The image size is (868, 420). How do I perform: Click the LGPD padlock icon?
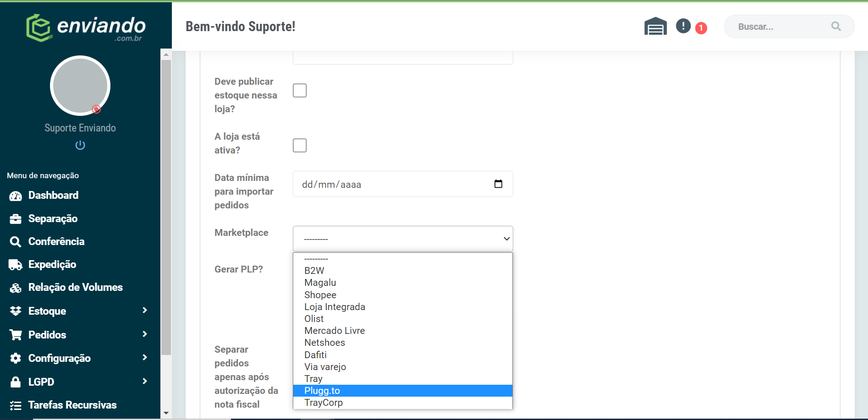click(16, 382)
